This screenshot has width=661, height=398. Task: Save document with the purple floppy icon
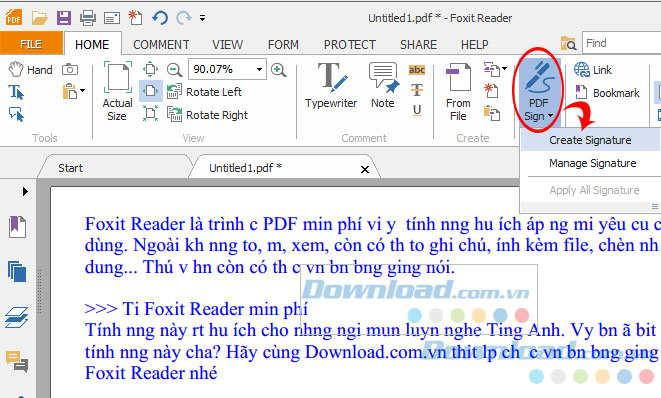[x=64, y=18]
